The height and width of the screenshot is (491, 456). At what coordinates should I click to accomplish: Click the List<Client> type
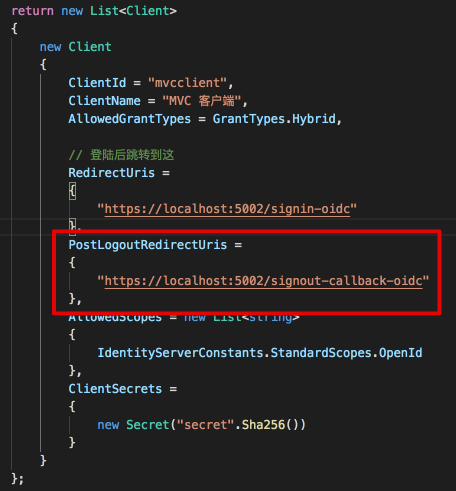tap(133, 11)
